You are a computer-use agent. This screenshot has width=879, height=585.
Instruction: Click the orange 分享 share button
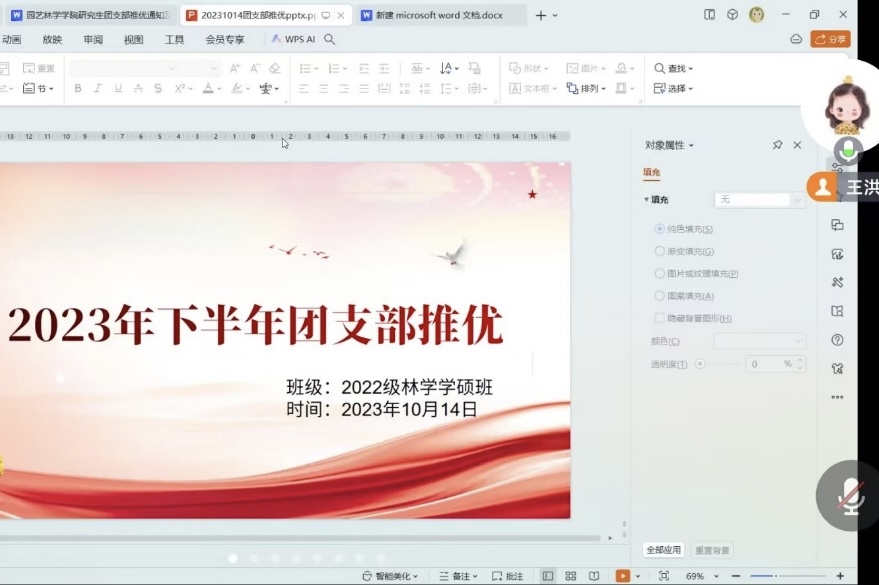(830, 39)
